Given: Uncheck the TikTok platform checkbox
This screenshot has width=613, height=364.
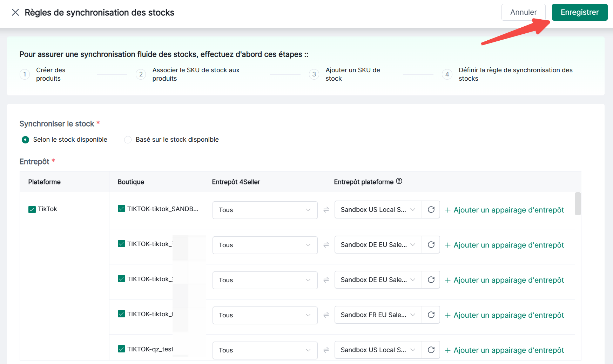Looking at the screenshot, I should [32, 209].
